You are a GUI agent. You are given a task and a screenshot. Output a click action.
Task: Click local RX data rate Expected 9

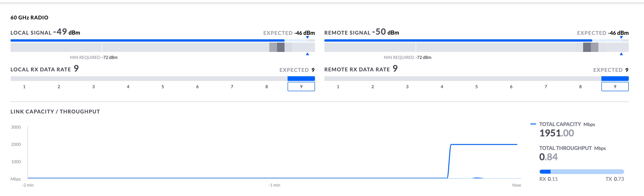297,70
